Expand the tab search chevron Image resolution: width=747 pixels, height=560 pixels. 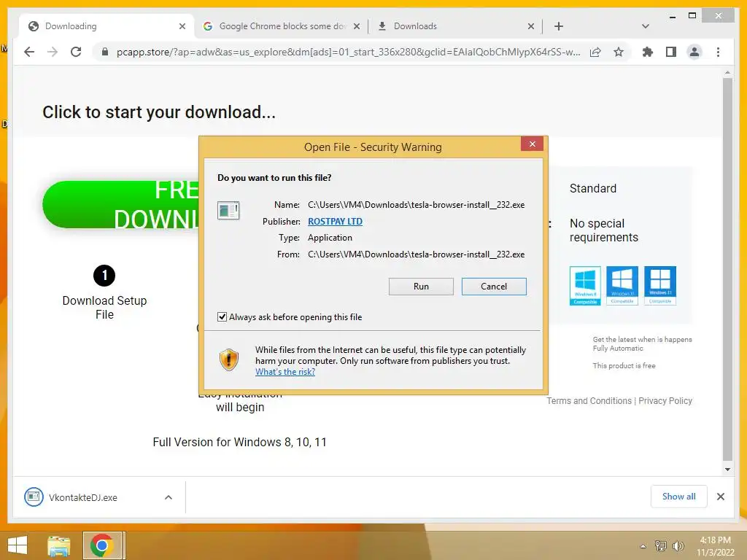tap(645, 26)
